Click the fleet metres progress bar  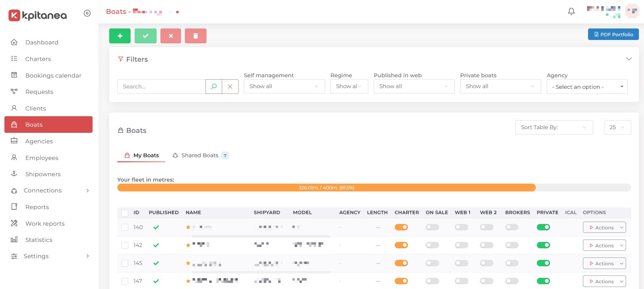click(374, 188)
